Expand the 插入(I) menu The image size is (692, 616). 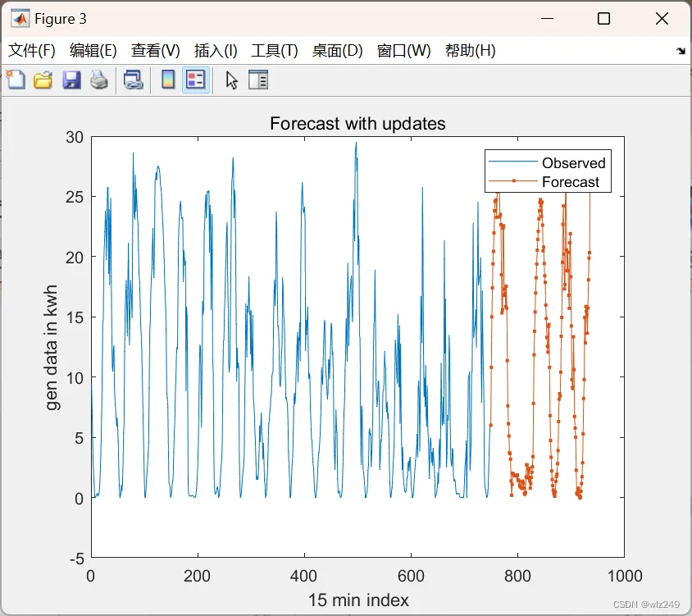216,50
